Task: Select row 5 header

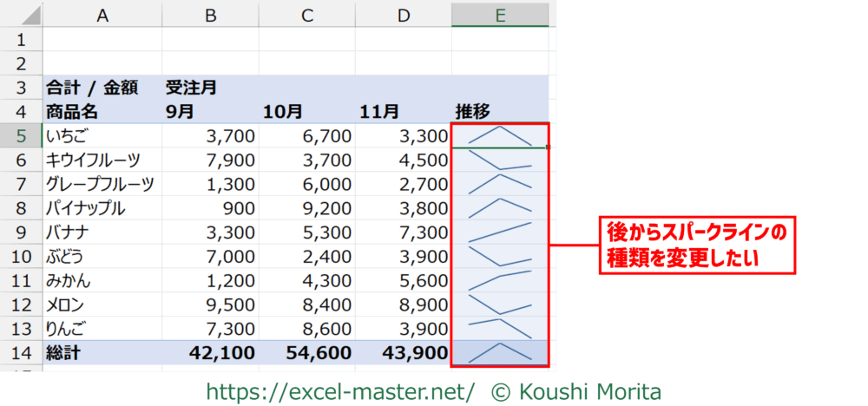Action: tap(20, 136)
